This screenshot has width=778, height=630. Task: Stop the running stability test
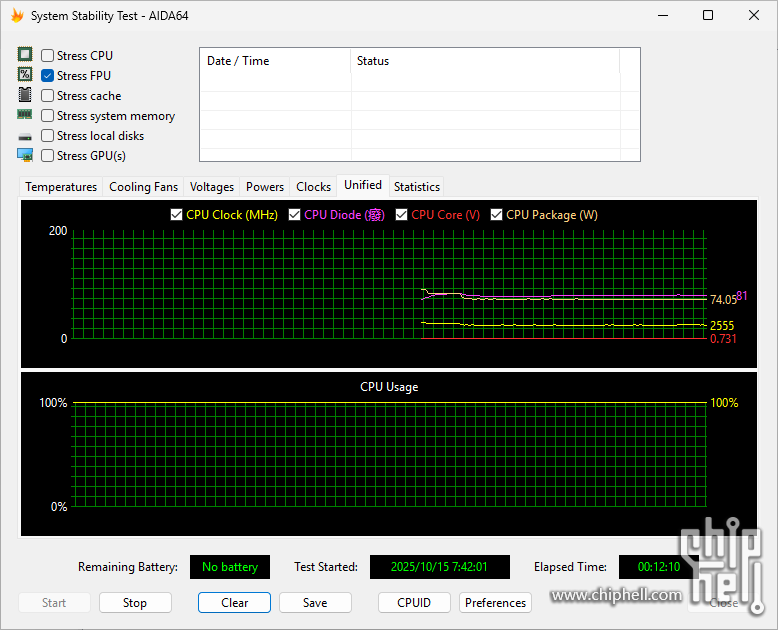tap(135, 603)
